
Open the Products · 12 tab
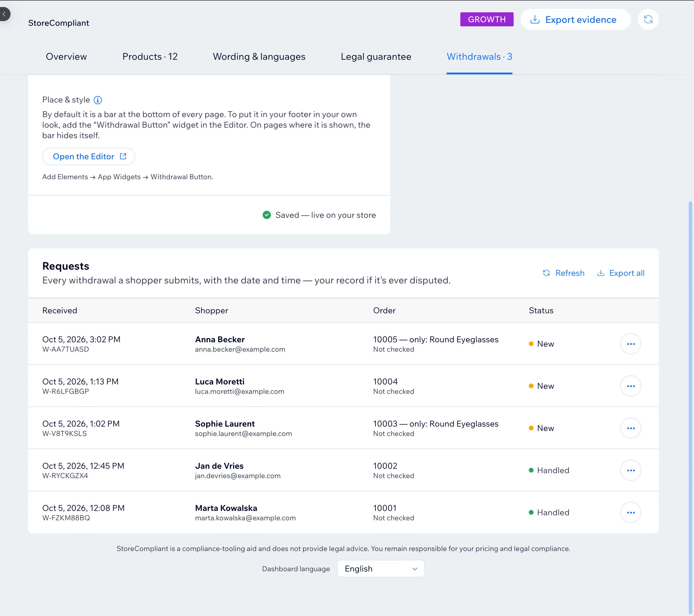(150, 56)
